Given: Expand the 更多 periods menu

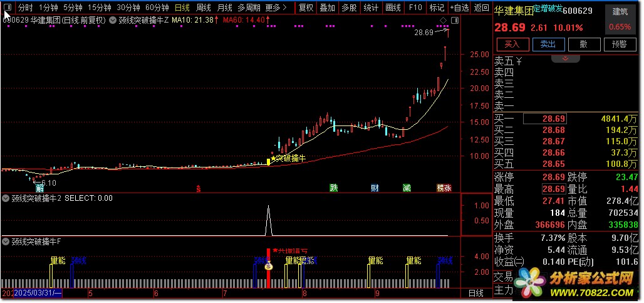Looking at the screenshot, I should pos(276,8).
